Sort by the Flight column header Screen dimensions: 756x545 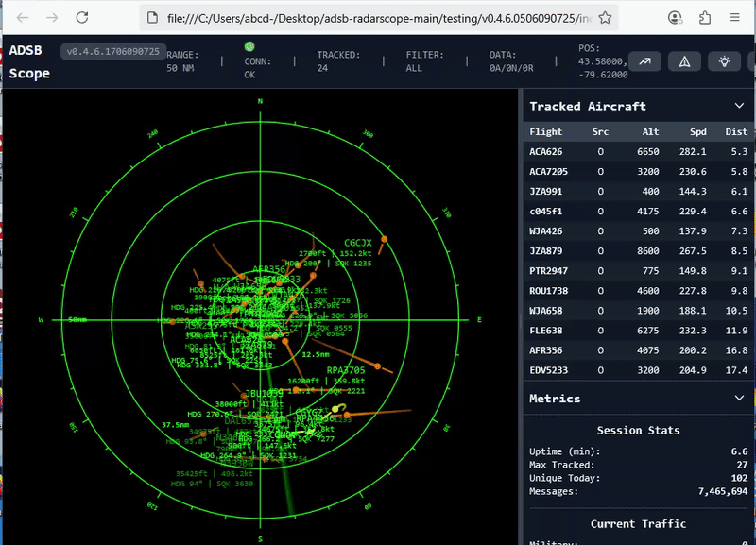(x=546, y=132)
